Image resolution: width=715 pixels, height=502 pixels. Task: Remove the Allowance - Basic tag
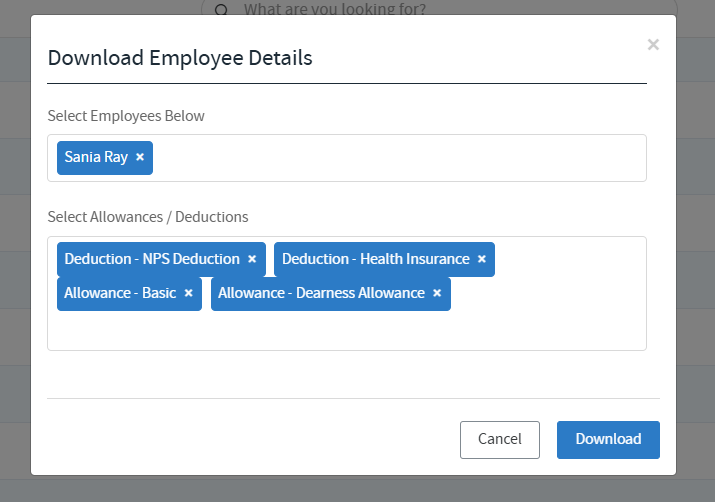coord(188,293)
